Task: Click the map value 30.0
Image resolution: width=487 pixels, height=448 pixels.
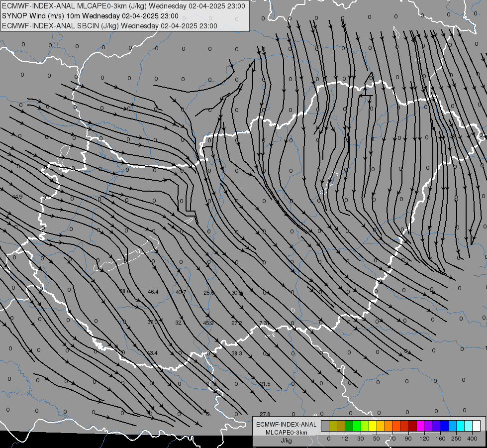Action: click(237, 293)
